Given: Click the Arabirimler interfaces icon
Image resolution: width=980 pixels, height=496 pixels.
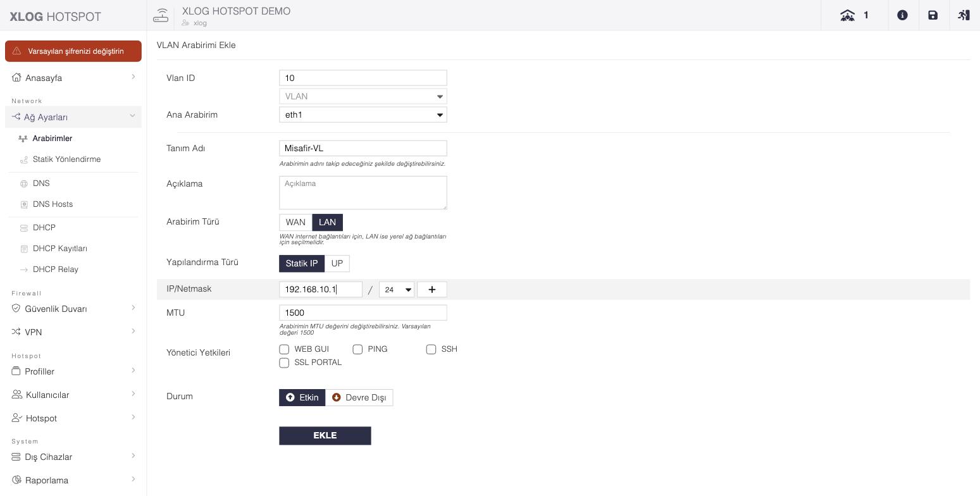Looking at the screenshot, I should [23, 139].
